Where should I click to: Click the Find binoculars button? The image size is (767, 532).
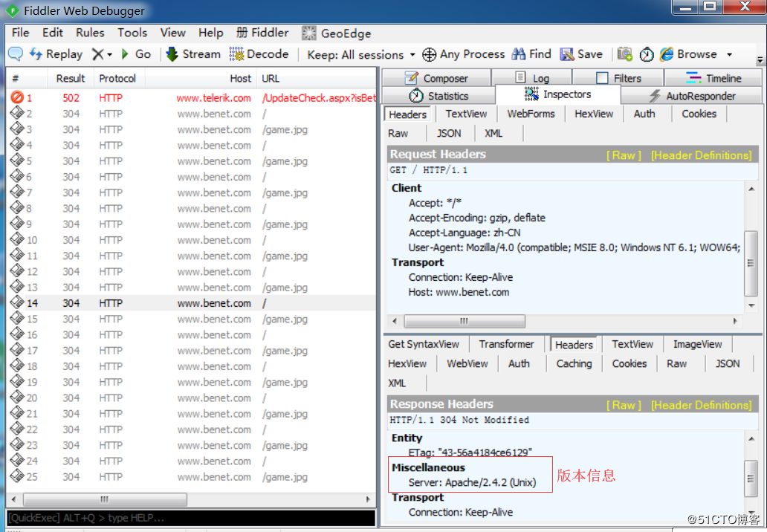point(531,53)
